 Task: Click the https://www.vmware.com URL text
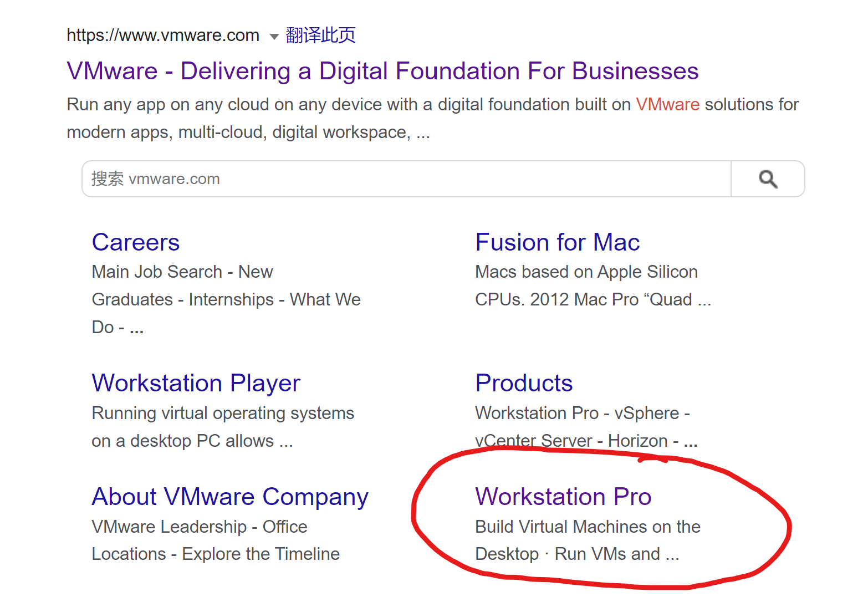tap(163, 35)
